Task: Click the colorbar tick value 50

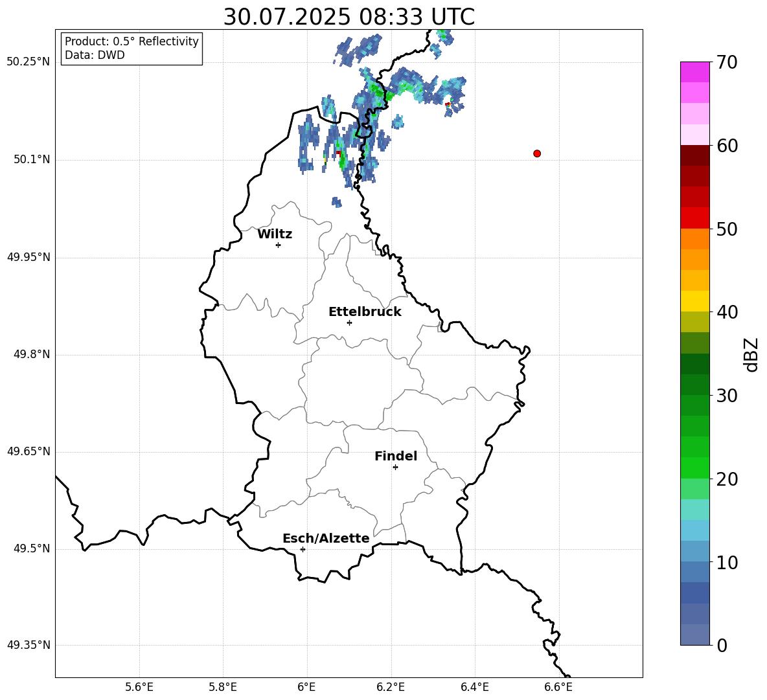Action: click(727, 229)
